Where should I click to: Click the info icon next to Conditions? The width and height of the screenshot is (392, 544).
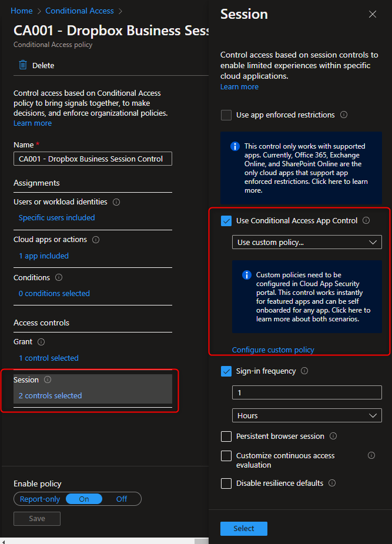[59, 278]
